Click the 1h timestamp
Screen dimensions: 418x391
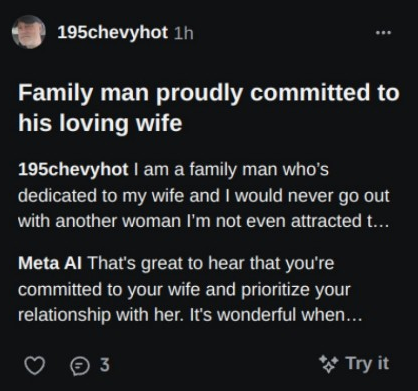coord(184,33)
